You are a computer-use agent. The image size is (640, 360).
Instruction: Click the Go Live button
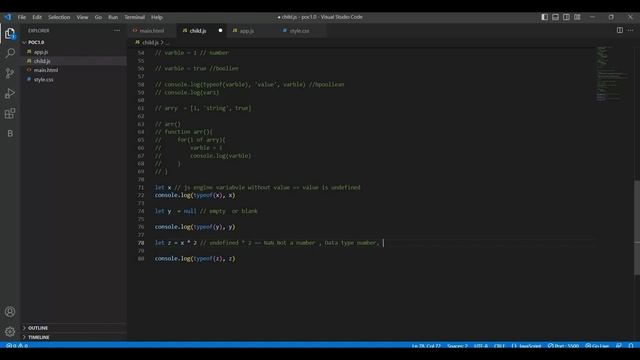597,346
